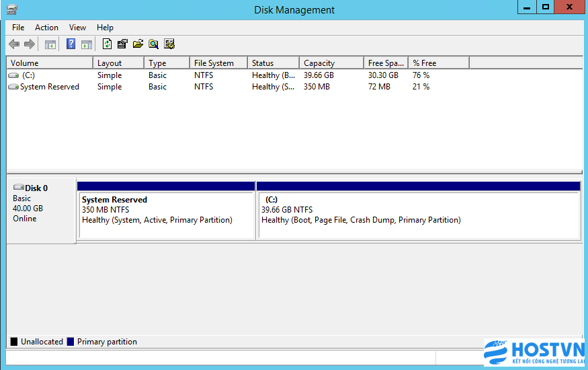Open the View menu
The height and width of the screenshot is (370, 588).
pos(77,28)
